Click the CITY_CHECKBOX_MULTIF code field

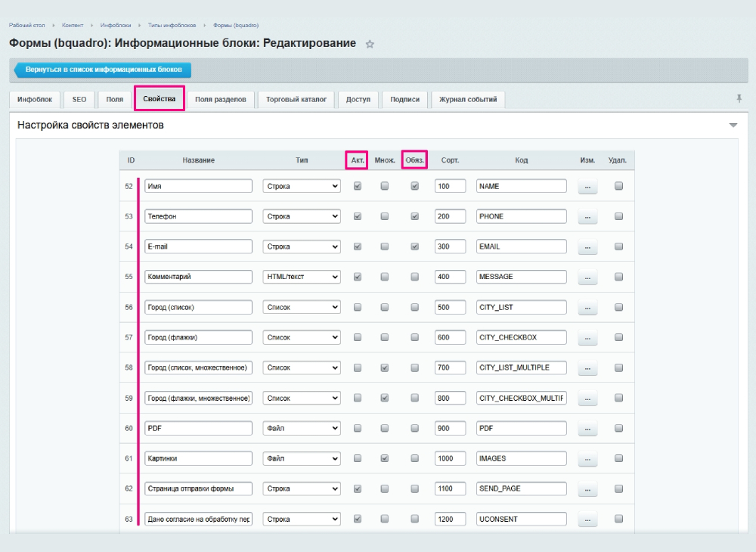pos(521,398)
